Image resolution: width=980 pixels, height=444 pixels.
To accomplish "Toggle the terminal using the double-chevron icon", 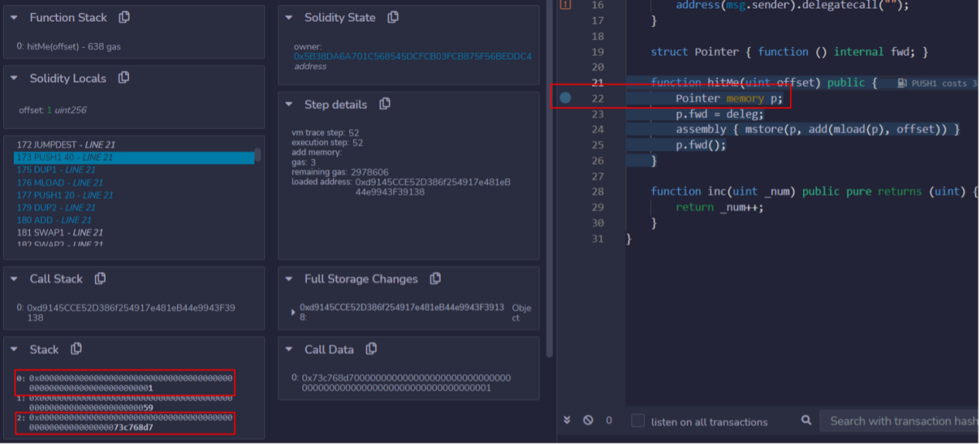I will point(567,421).
